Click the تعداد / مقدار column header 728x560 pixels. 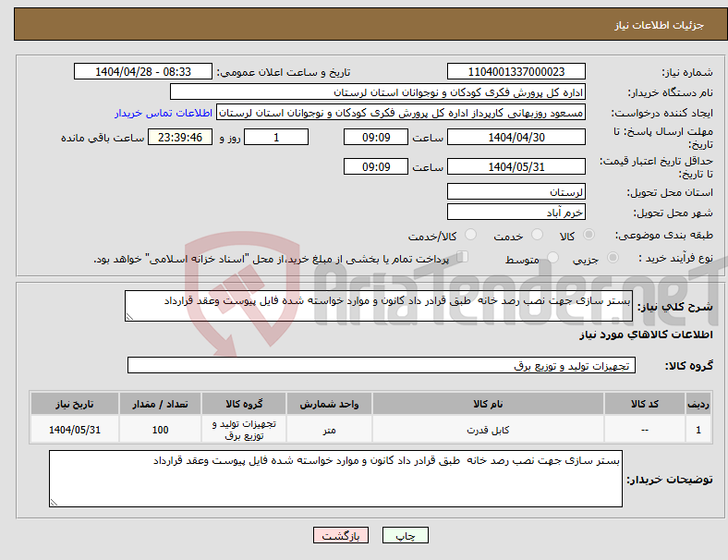point(160,404)
